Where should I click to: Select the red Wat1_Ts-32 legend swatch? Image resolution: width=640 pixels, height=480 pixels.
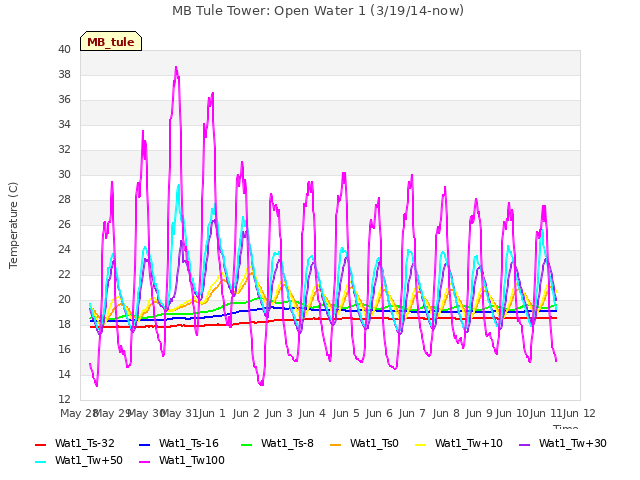[40, 444]
